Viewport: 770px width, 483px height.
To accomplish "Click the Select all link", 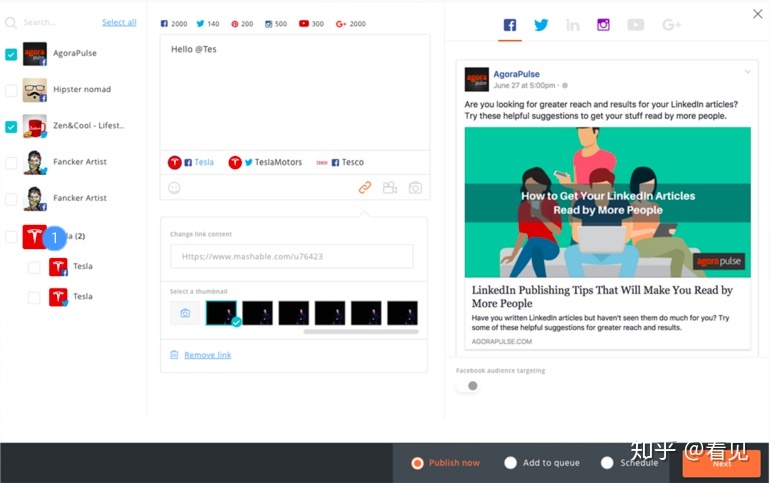I will click(119, 22).
